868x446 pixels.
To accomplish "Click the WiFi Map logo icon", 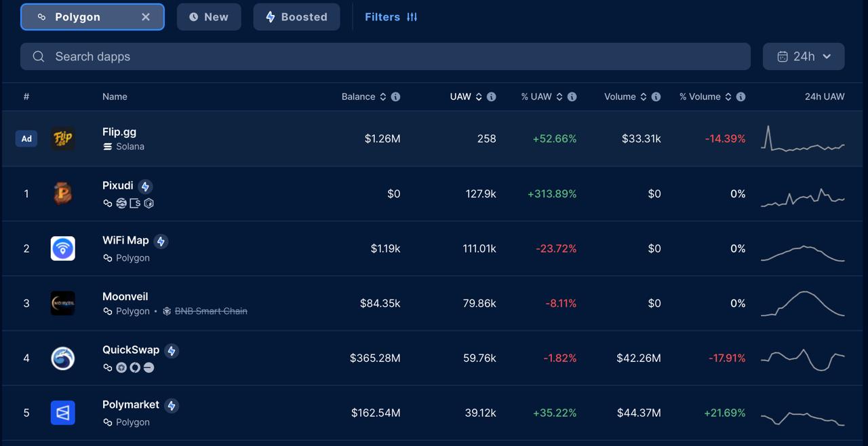I will pyautogui.click(x=62, y=248).
